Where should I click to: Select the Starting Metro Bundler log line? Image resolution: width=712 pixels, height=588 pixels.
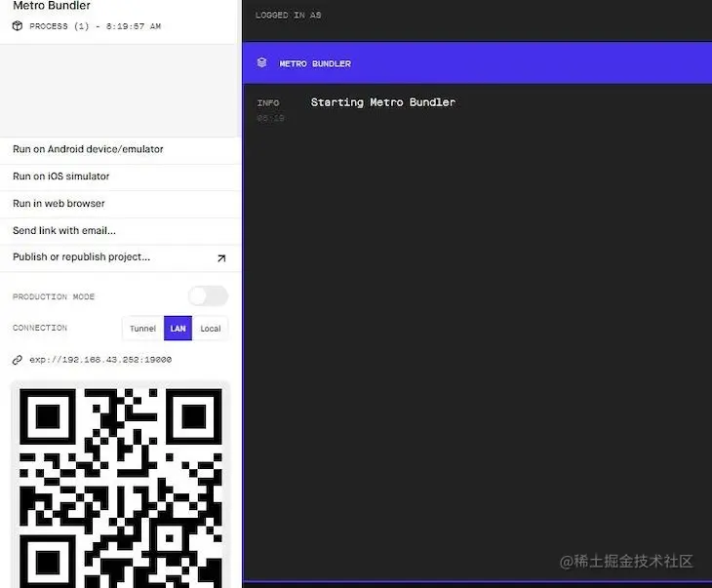[382, 102]
